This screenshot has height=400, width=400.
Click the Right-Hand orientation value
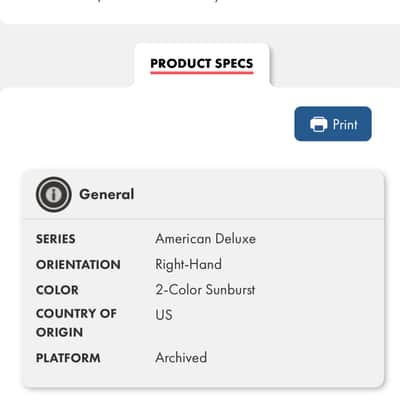188,264
